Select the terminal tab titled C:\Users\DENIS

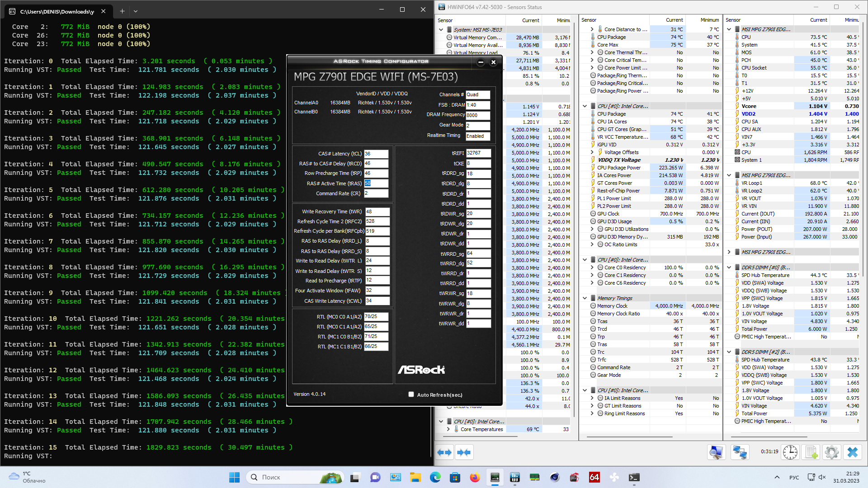coord(57,11)
